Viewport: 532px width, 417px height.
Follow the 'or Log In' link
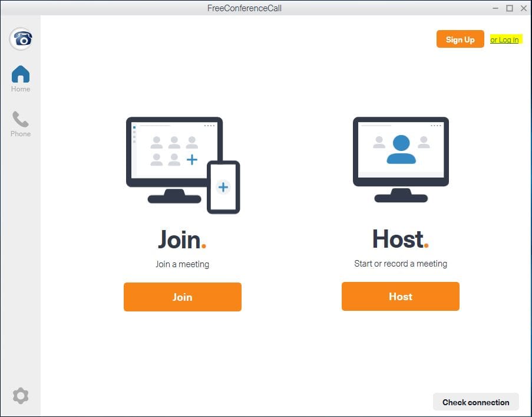click(x=504, y=40)
